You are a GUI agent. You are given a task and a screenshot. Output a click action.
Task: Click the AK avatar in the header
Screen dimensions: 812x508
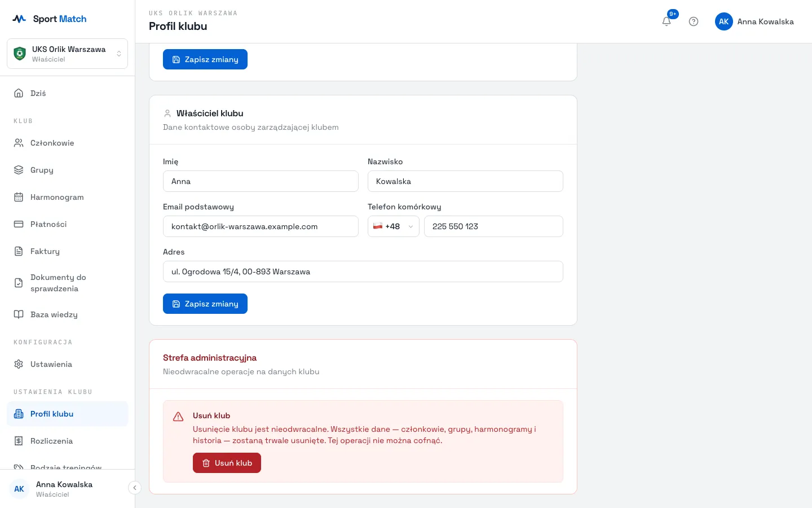(x=724, y=21)
